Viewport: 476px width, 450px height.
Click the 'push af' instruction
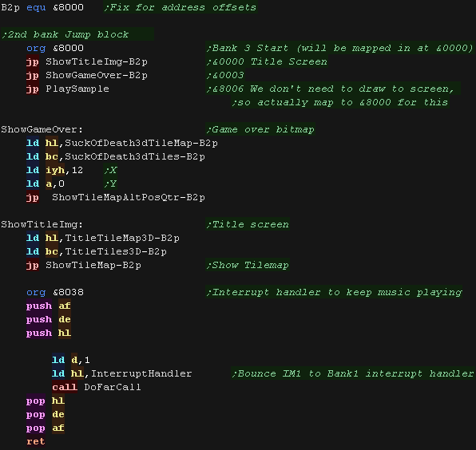(x=49, y=306)
